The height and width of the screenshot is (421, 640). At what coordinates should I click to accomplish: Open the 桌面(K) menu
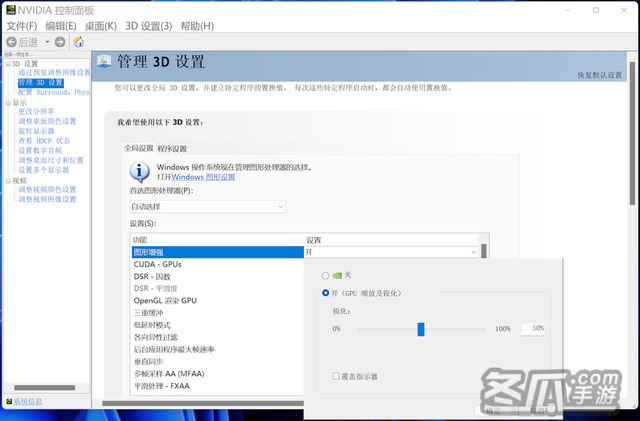pyautogui.click(x=100, y=26)
